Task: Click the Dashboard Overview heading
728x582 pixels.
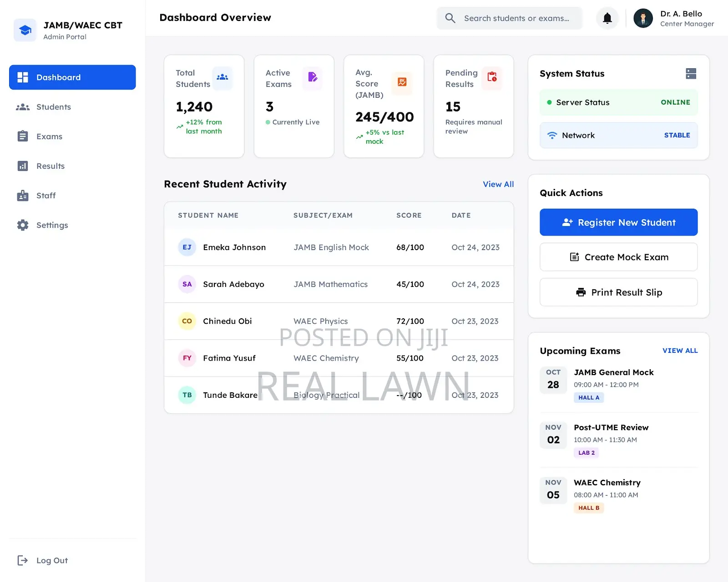Action: 215,17
